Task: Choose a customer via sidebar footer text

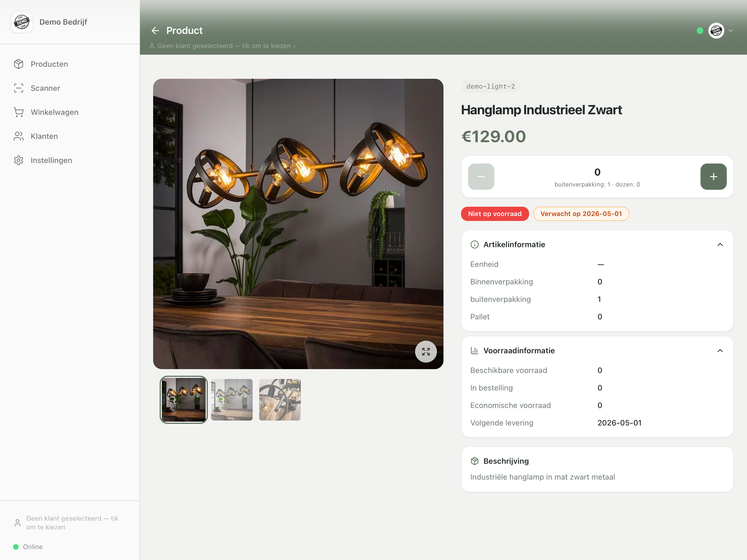Action: [x=72, y=523]
